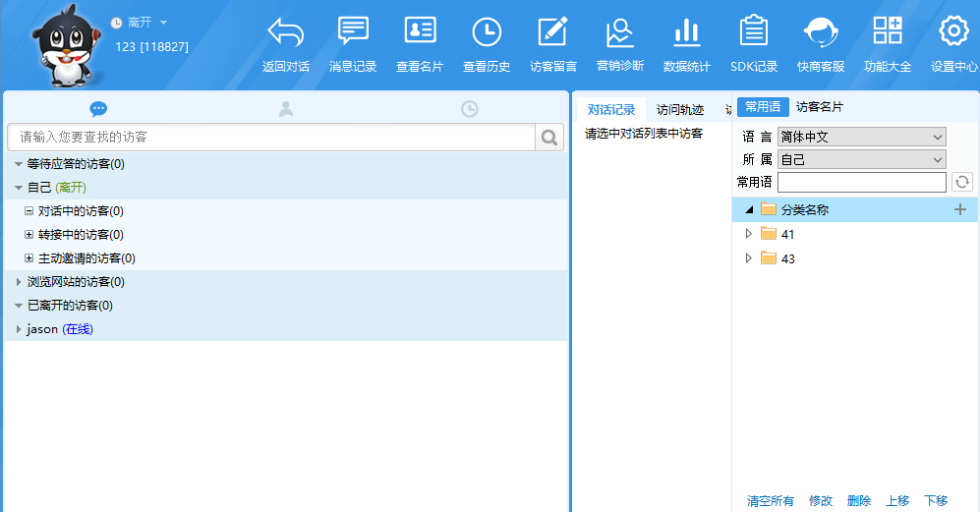
Task: Open 功能大全 grid icon
Action: tap(888, 30)
